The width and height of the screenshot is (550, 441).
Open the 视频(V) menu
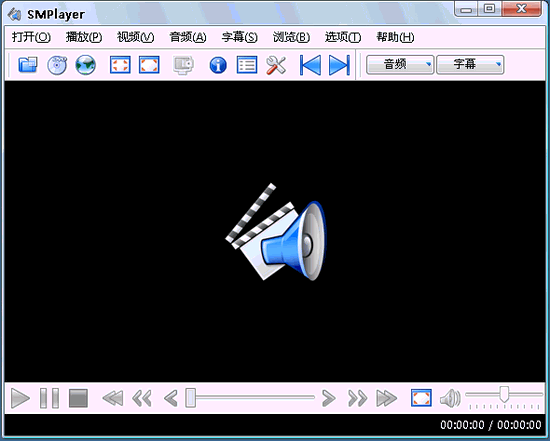click(x=135, y=37)
